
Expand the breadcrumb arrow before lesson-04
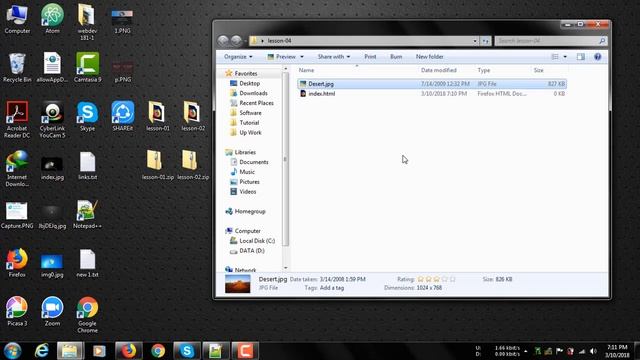tap(262, 41)
